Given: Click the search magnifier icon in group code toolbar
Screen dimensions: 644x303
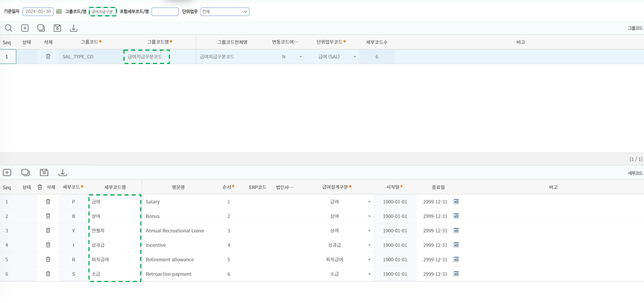Looking at the screenshot, I should [8, 28].
